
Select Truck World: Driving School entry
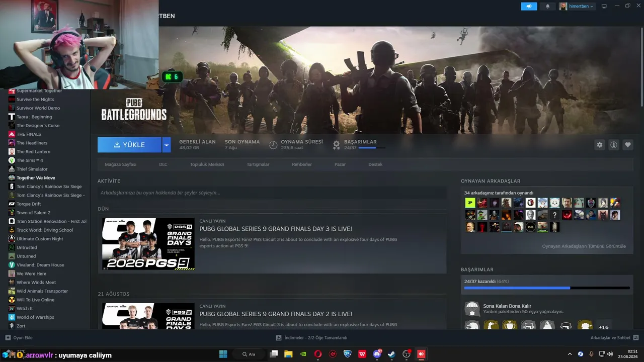pyautogui.click(x=45, y=230)
